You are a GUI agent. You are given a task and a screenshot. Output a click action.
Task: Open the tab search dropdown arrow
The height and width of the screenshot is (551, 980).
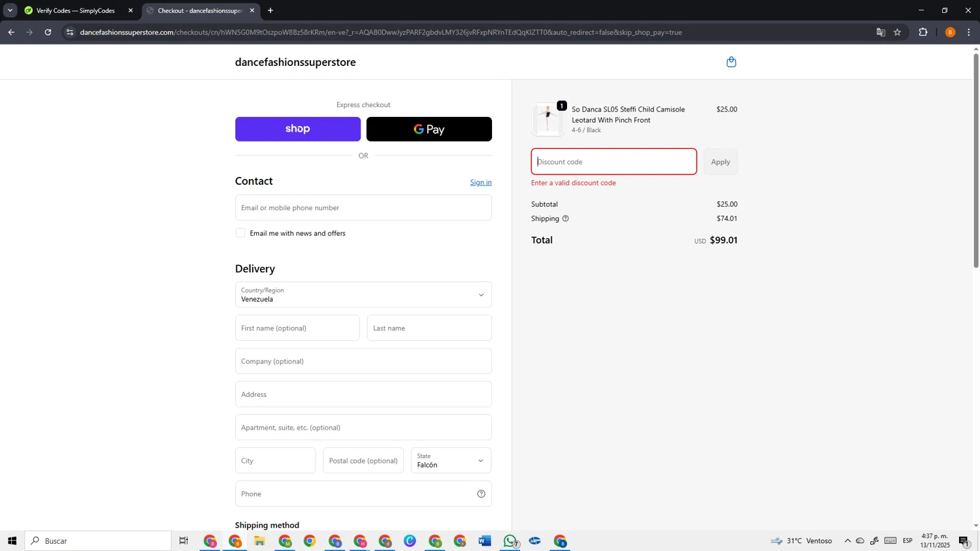(x=10, y=10)
